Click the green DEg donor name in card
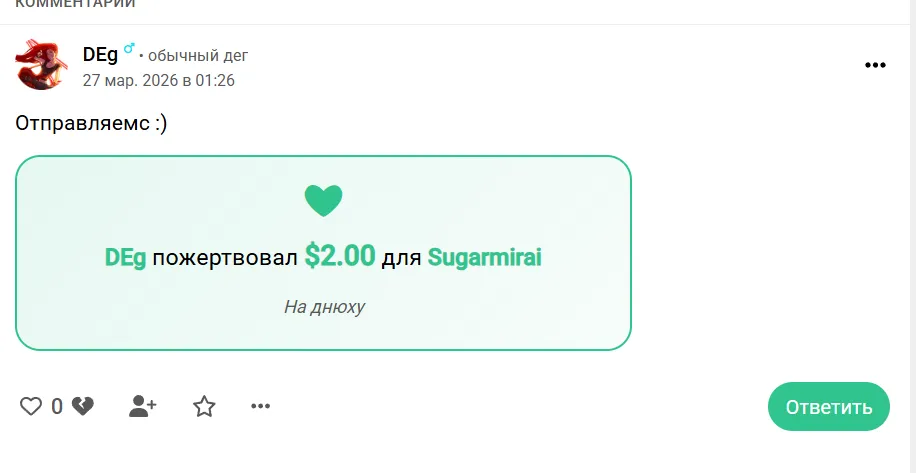 (125, 258)
